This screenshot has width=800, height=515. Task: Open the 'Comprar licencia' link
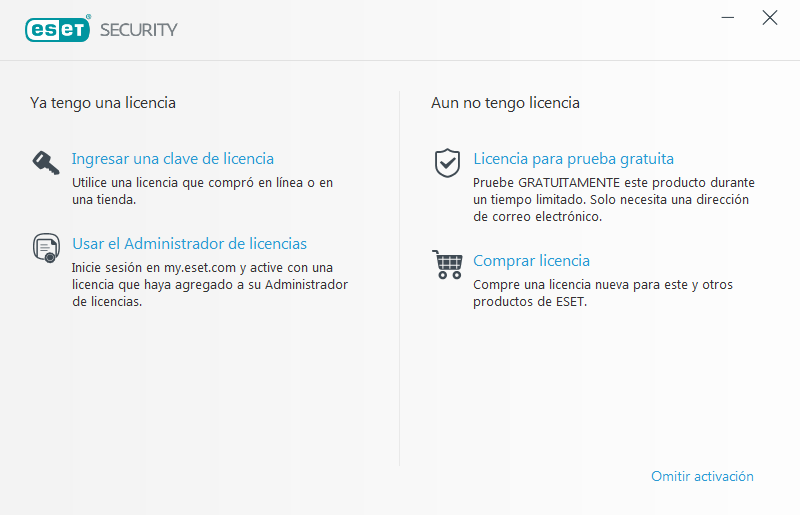(531, 261)
